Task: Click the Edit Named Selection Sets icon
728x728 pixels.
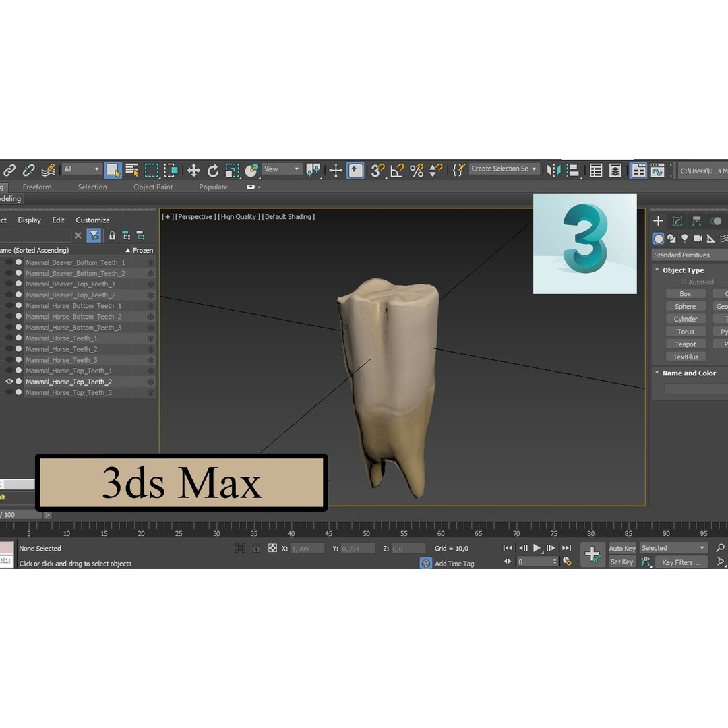Action: (459, 171)
